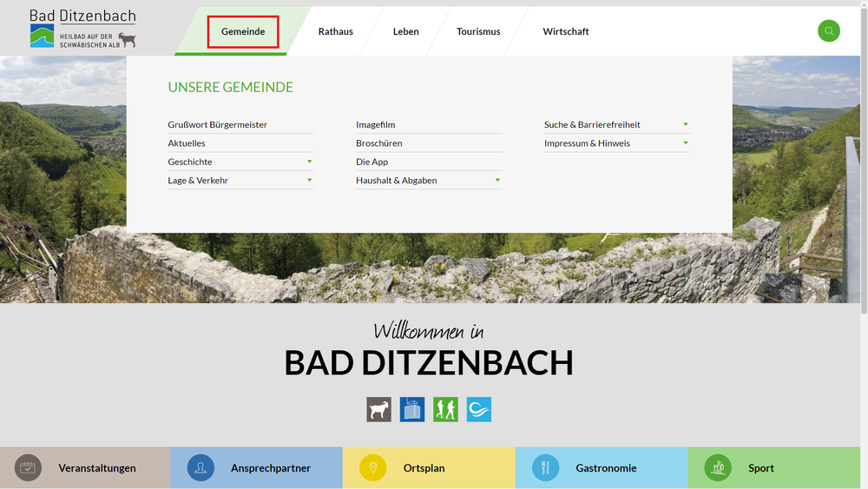Open the Haushalt & Abgaben link
Viewport: 868px width, 489px height.
point(397,180)
